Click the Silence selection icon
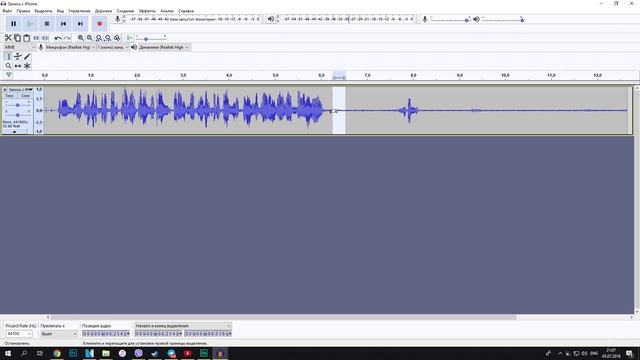The image size is (640, 360). click(45, 38)
